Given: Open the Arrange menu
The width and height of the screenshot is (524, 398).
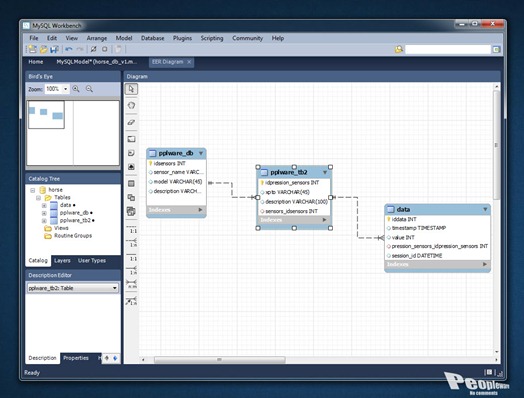Looking at the screenshot, I should 97,38.
